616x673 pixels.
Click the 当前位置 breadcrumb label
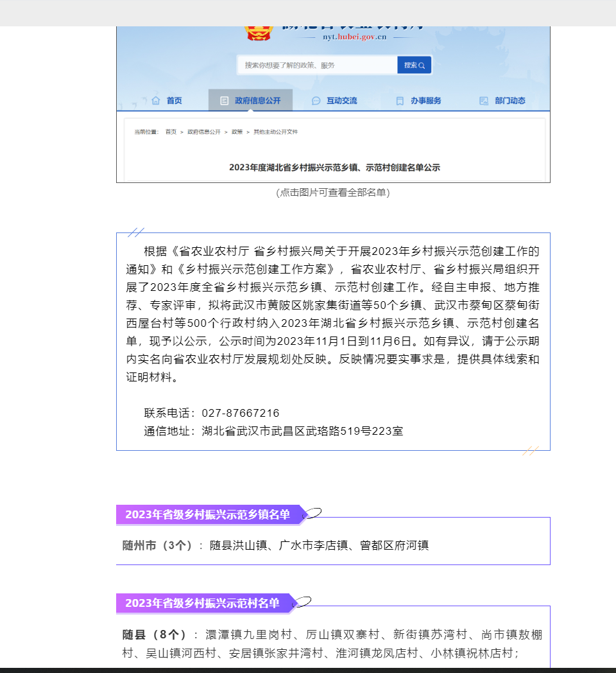(x=146, y=132)
